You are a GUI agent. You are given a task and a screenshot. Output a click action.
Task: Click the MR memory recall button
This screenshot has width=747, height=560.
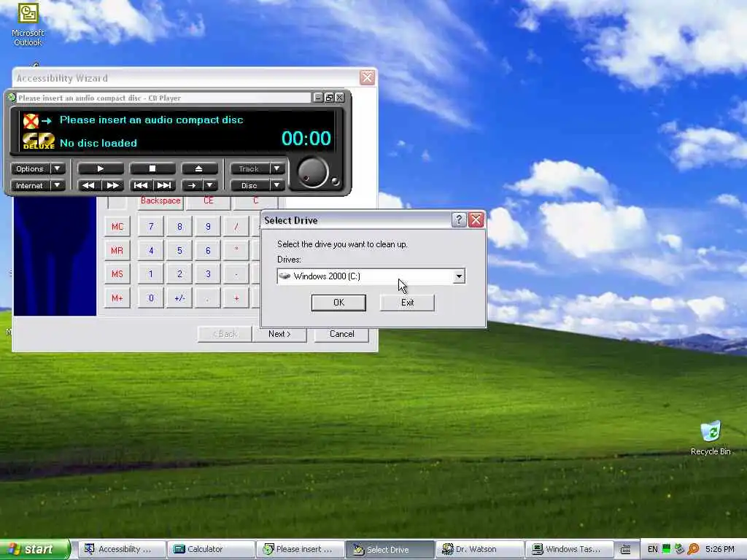[x=117, y=251]
